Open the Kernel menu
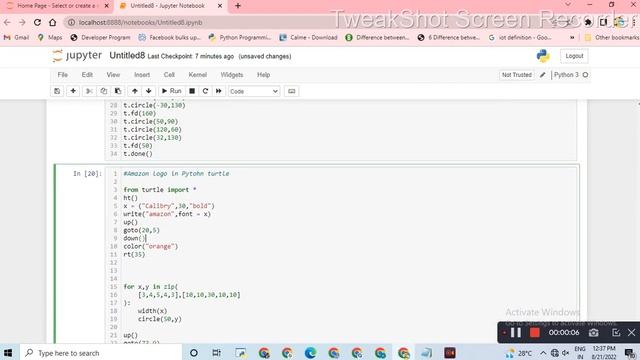The image size is (640, 360). pos(198,75)
